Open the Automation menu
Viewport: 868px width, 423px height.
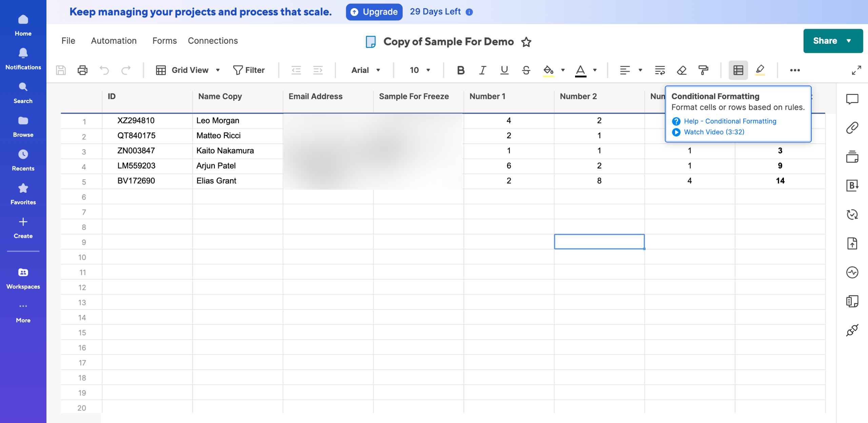point(114,41)
